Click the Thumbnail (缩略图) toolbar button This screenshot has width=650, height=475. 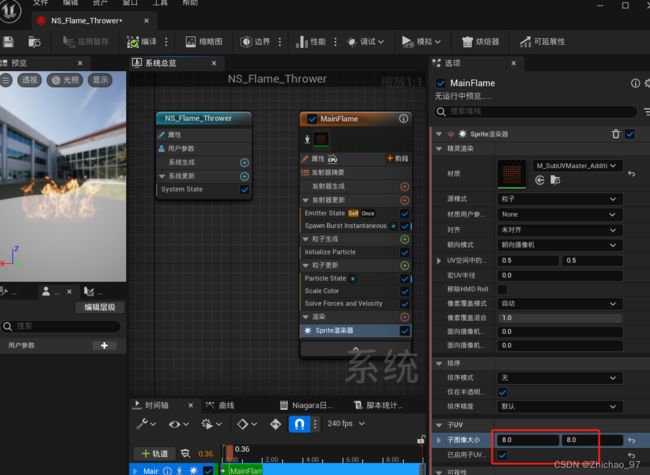[x=204, y=41]
